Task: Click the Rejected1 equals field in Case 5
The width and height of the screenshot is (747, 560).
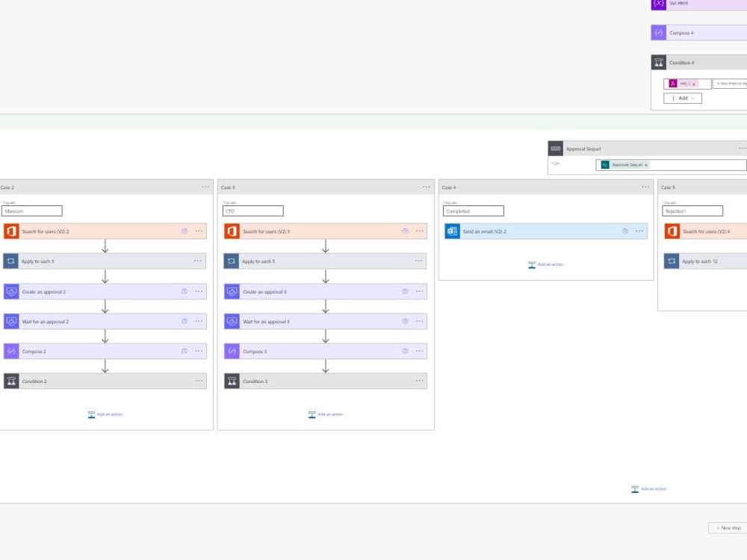Action: 691,211
